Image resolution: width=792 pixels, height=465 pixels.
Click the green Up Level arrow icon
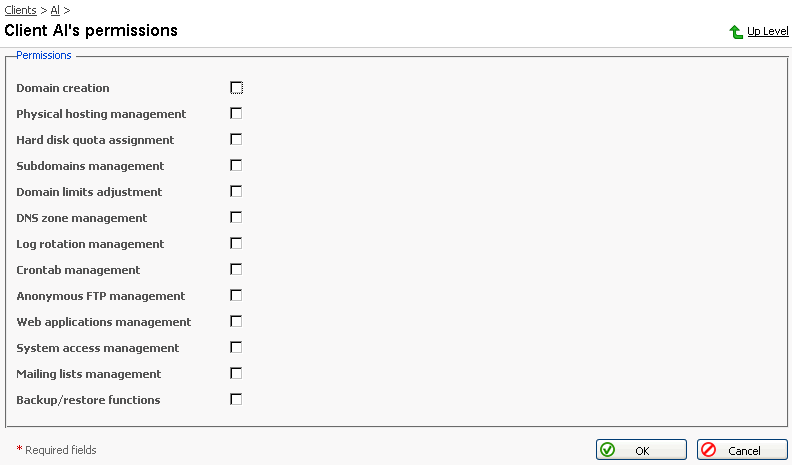(x=736, y=32)
